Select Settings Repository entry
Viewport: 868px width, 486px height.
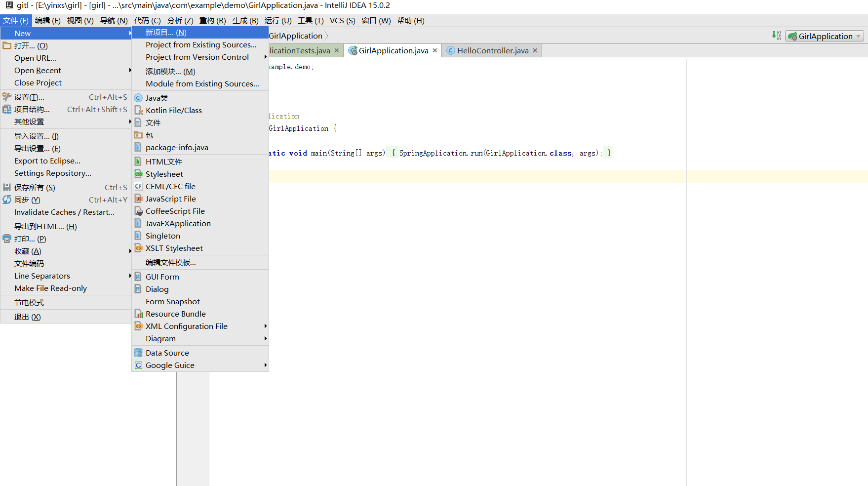point(66,173)
